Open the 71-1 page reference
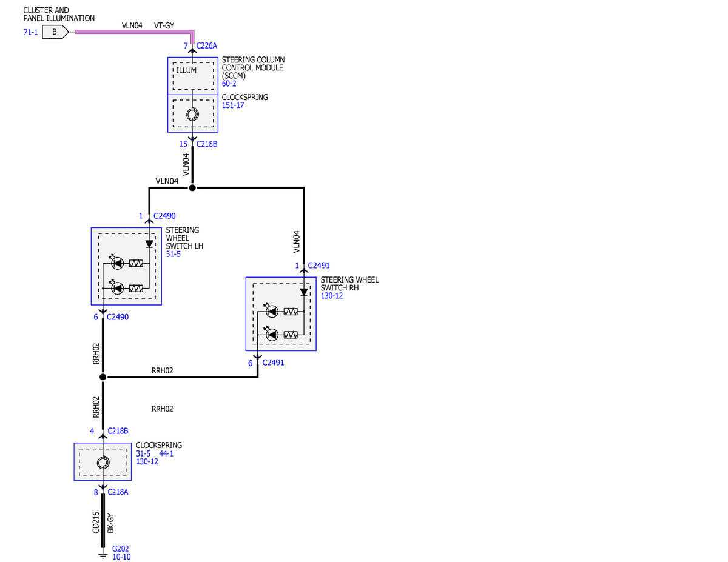728x562 pixels. [x=31, y=32]
